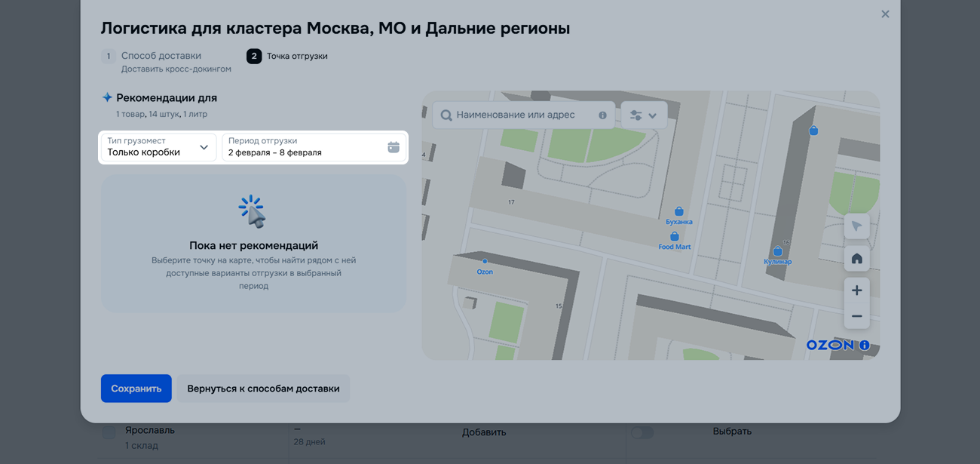Click the info icon in search field
This screenshot has height=464, width=980.
[602, 115]
